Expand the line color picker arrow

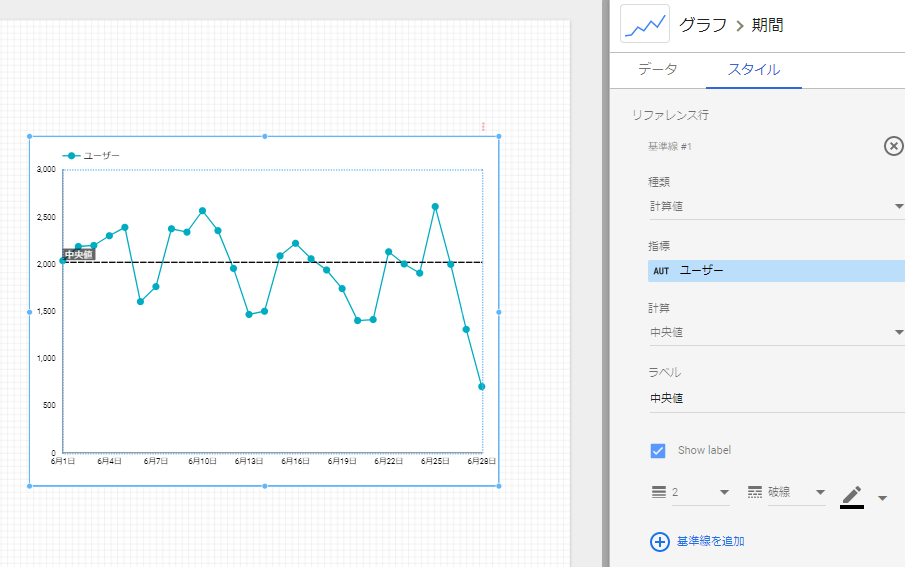point(882,497)
